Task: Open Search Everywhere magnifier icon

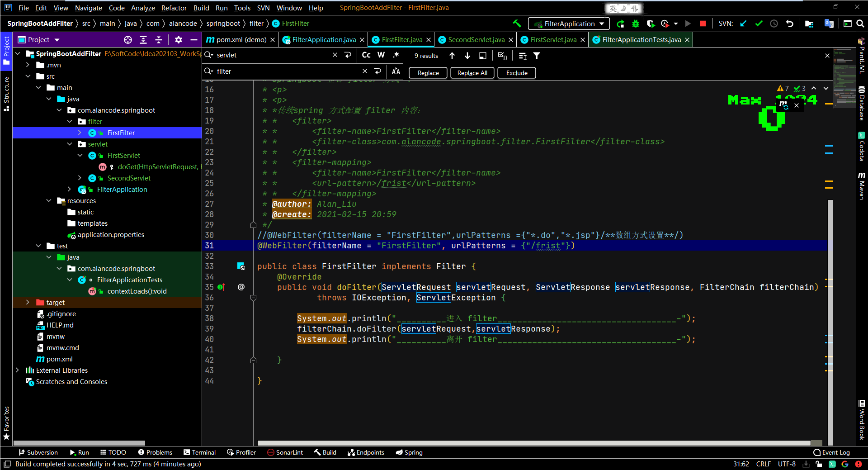Action: tap(860, 24)
